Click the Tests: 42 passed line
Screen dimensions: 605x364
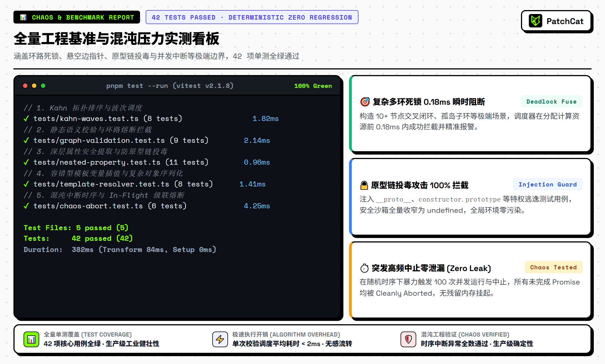[x=78, y=238]
